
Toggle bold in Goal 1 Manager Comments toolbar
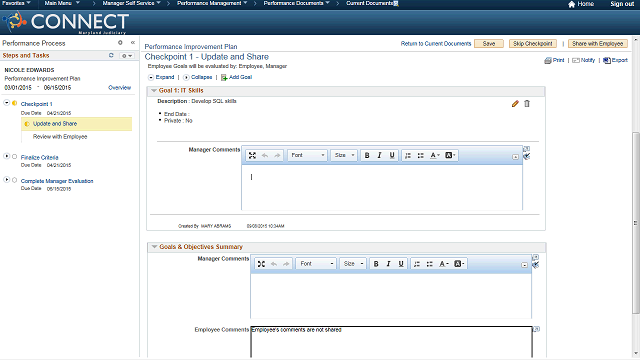click(x=367, y=156)
